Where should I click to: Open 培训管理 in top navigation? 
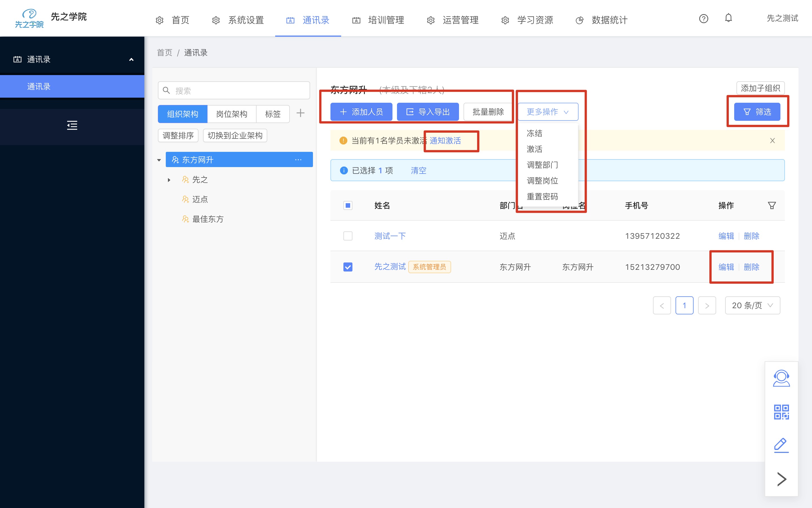(378, 20)
